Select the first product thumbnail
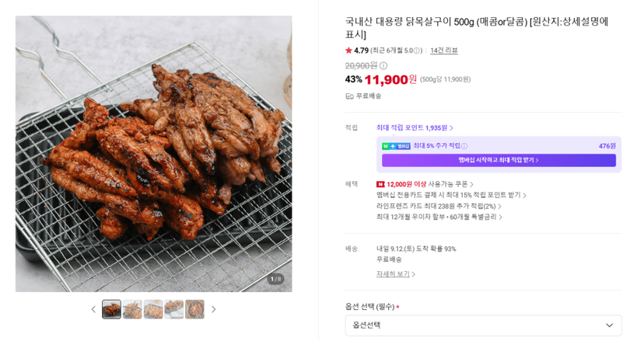Viewport: 644px width, 341px height. point(111,309)
